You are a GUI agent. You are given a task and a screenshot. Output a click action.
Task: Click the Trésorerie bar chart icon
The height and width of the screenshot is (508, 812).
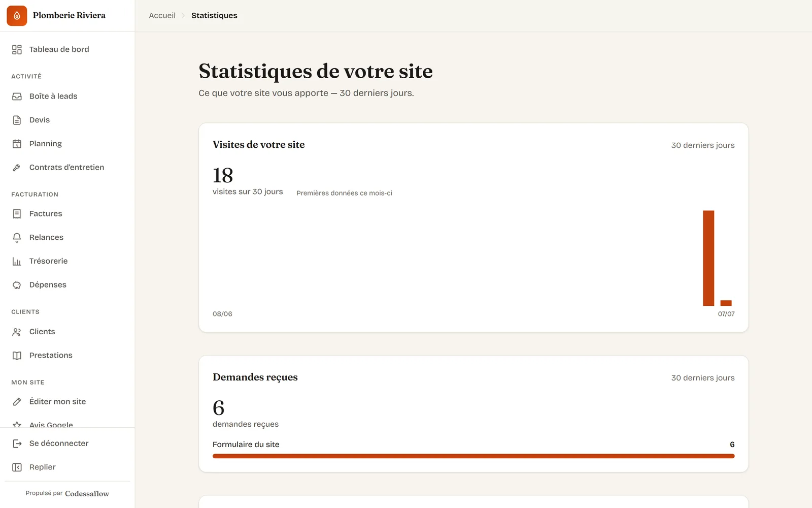[17, 261]
